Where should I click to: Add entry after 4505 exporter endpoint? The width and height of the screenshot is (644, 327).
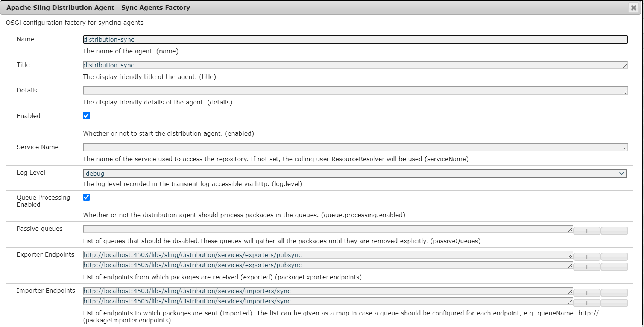coord(587,267)
